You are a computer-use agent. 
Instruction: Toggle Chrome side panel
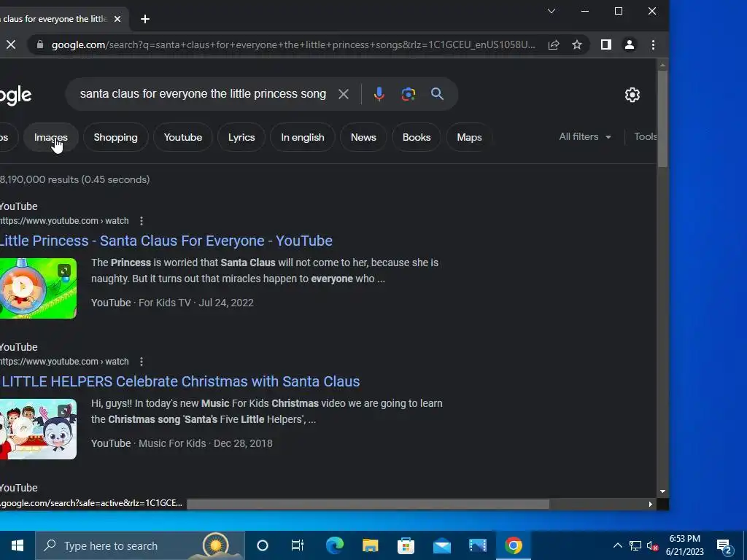tap(606, 44)
